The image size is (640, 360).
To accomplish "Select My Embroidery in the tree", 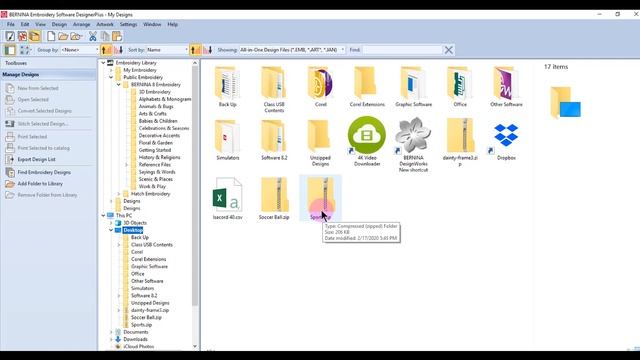I will coord(140,70).
